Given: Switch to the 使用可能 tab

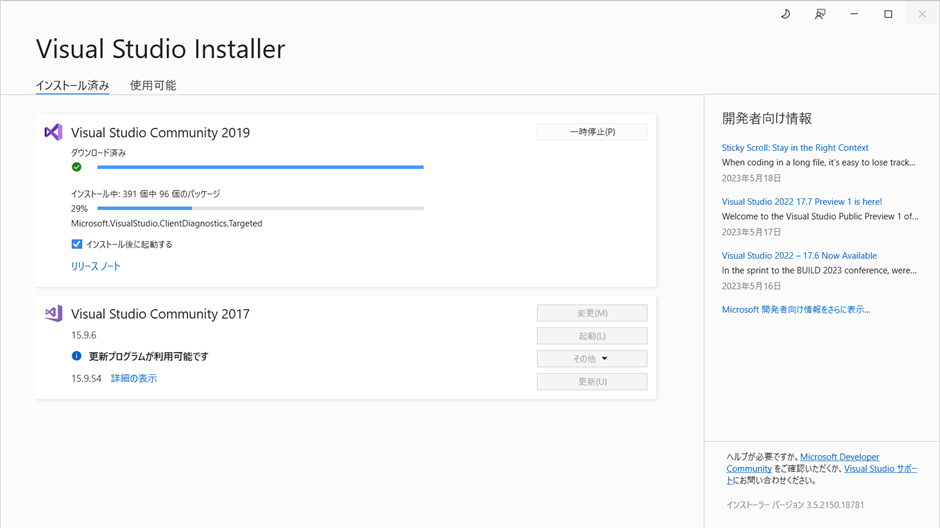Looking at the screenshot, I should click(x=153, y=86).
